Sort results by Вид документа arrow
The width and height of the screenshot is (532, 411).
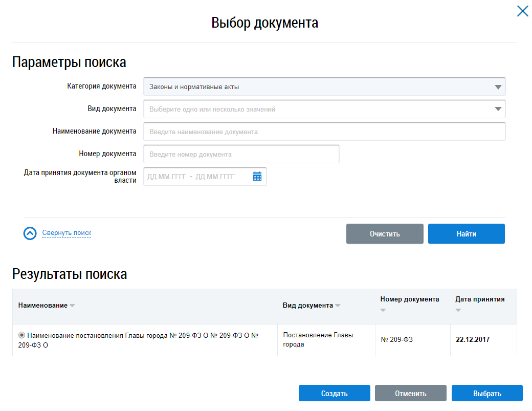338,306
